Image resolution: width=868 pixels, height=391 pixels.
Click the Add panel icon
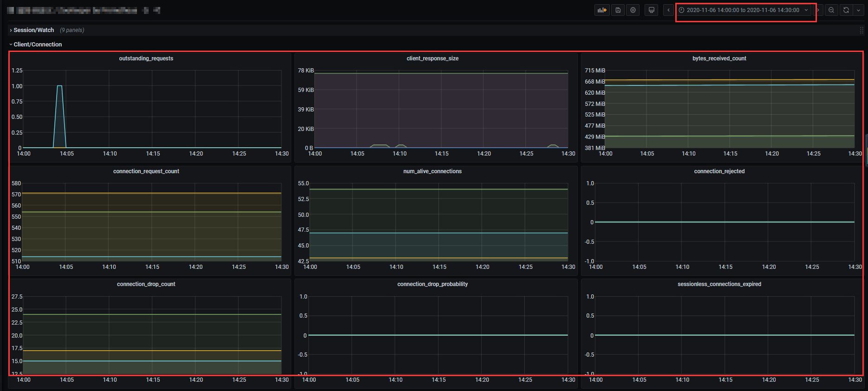pyautogui.click(x=602, y=10)
